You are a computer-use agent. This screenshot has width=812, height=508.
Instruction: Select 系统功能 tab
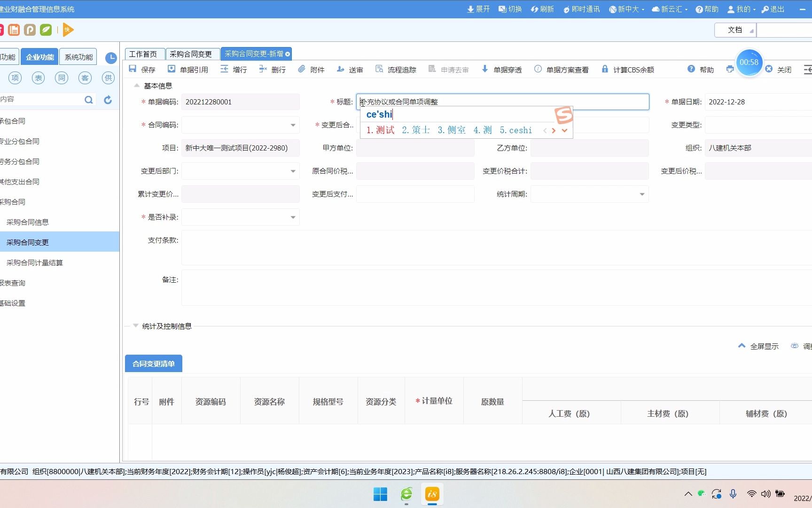point(78,57)
